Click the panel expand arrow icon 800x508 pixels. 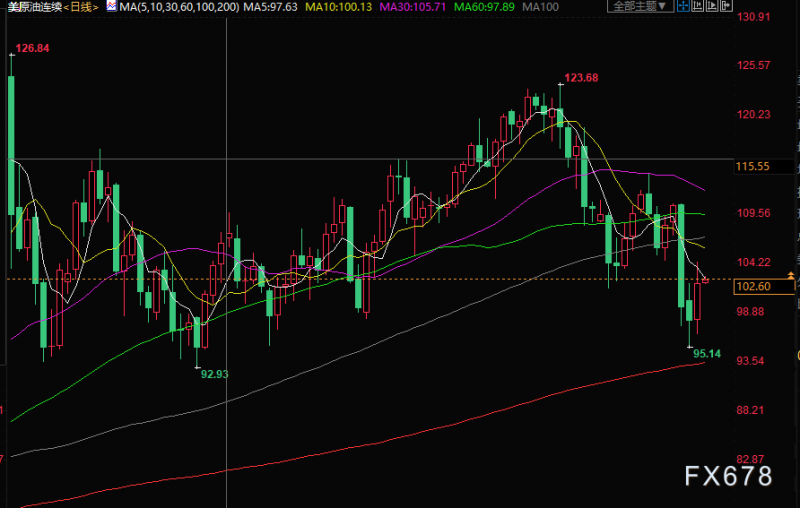[x=726, y=6]
